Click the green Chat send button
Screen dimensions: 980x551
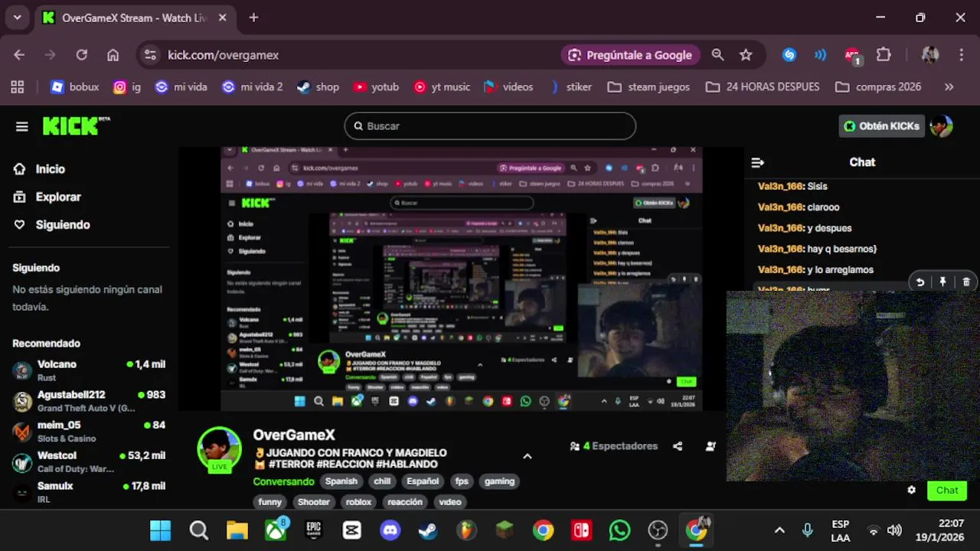(x=947, y=491)
